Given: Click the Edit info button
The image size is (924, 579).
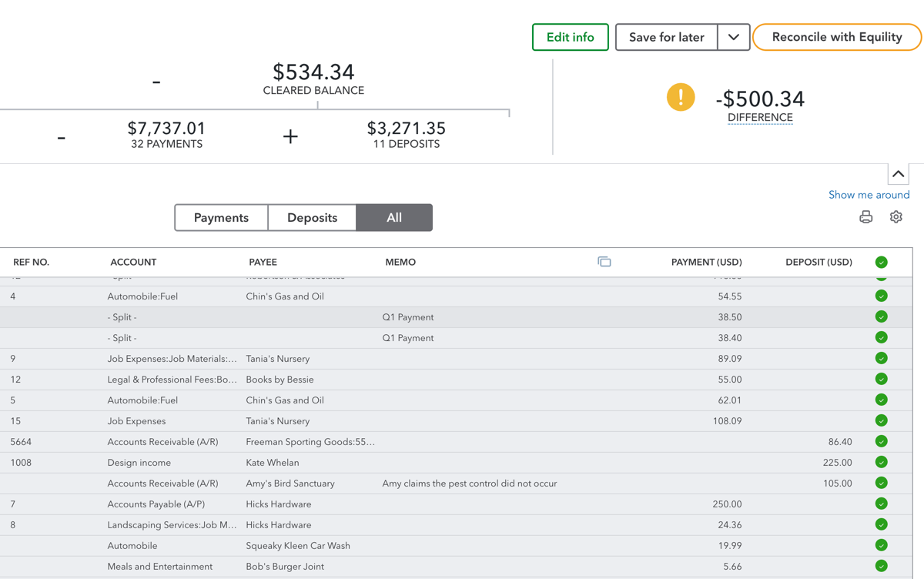Looking at the screenshot, I should pyautogui.click(x=570, y=37).
